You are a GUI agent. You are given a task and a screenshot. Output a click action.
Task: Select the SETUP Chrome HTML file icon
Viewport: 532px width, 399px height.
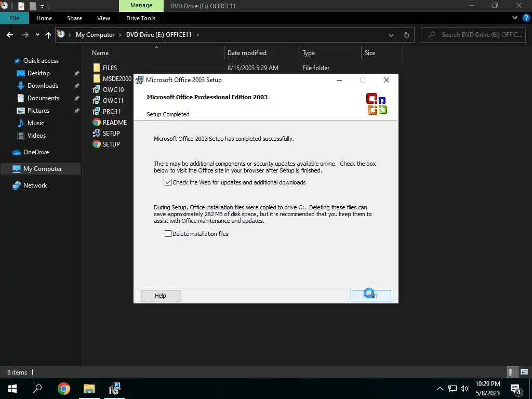[97, 144]
